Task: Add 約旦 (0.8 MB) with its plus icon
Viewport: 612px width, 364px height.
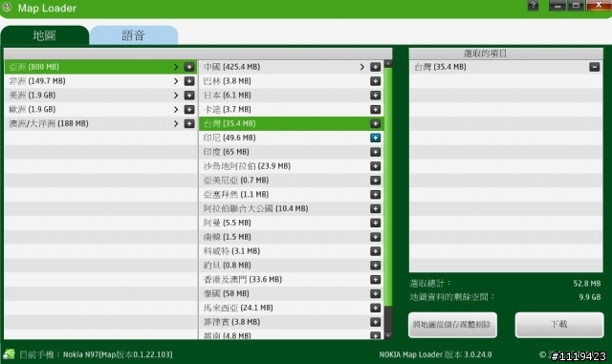Action: (x=376, y=266)
